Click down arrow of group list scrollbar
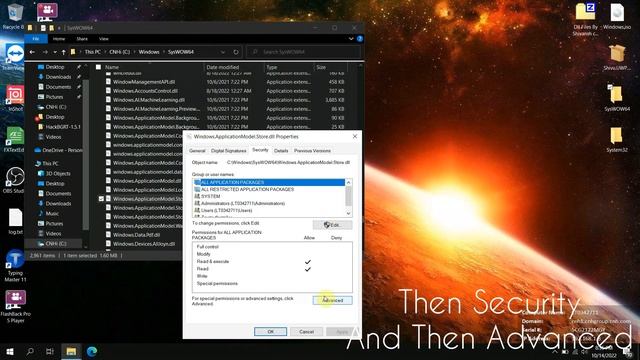This screenshot has height=360, width=640. [348, 213]
